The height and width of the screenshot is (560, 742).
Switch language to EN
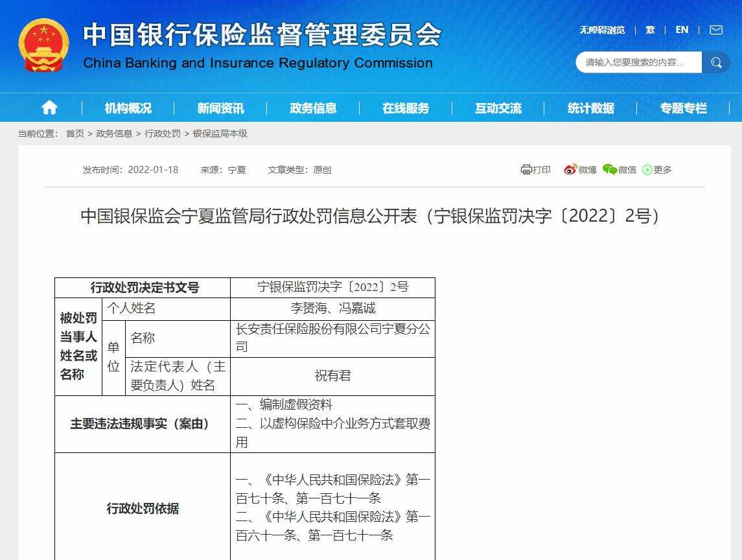click(682, 30)
